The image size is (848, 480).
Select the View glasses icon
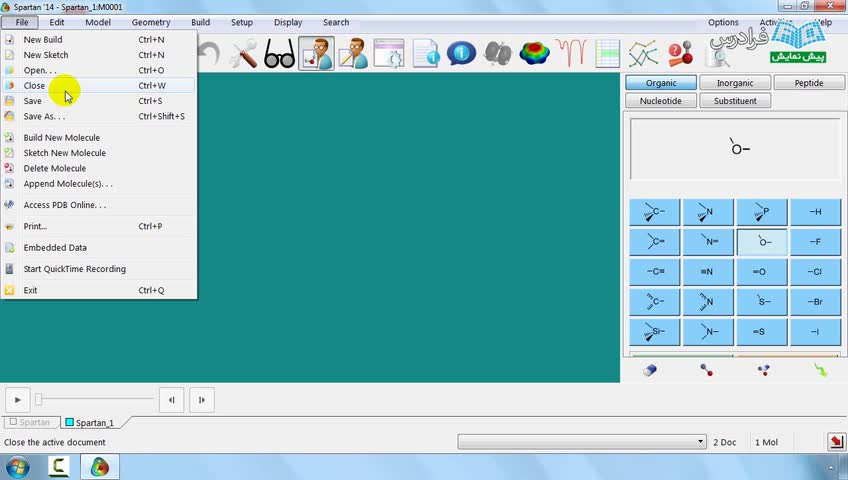279,54
